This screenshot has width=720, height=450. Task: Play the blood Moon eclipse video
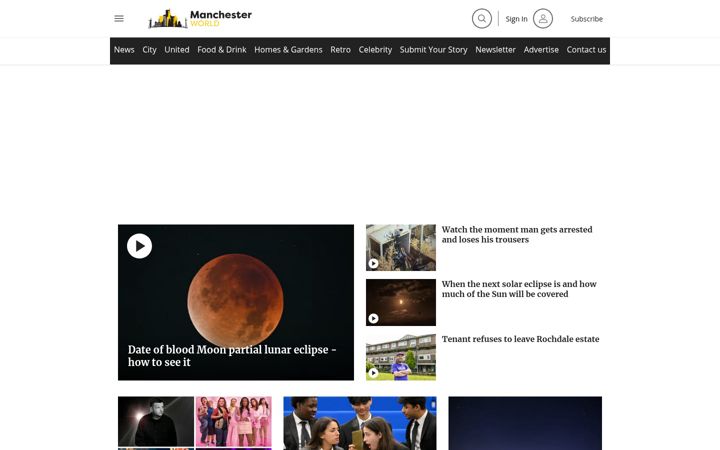(140, 246)
